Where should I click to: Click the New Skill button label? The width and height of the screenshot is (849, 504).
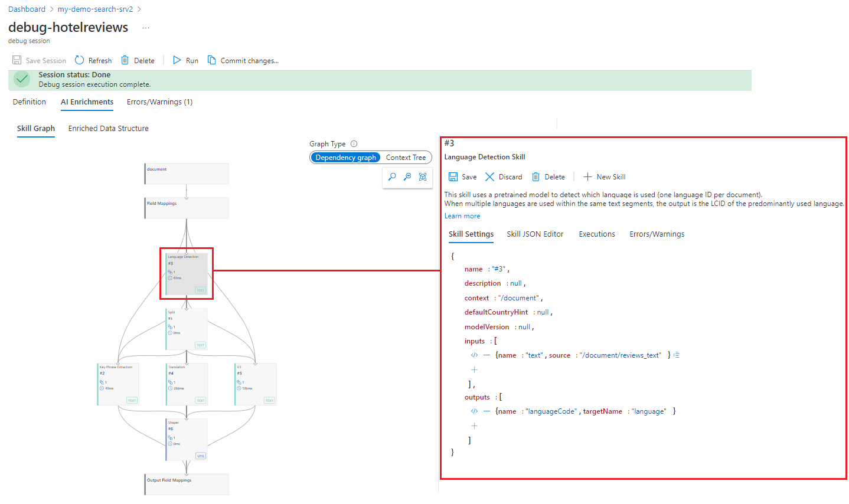[611, 177]
